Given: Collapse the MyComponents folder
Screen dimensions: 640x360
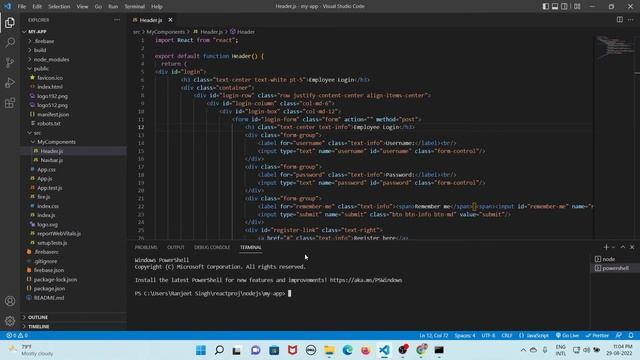Looking at the screenshot, I should (56, 142).
